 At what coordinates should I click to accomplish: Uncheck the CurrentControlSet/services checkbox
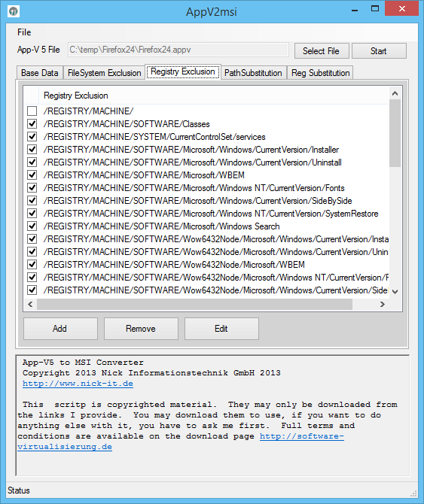tap(32, 137)
